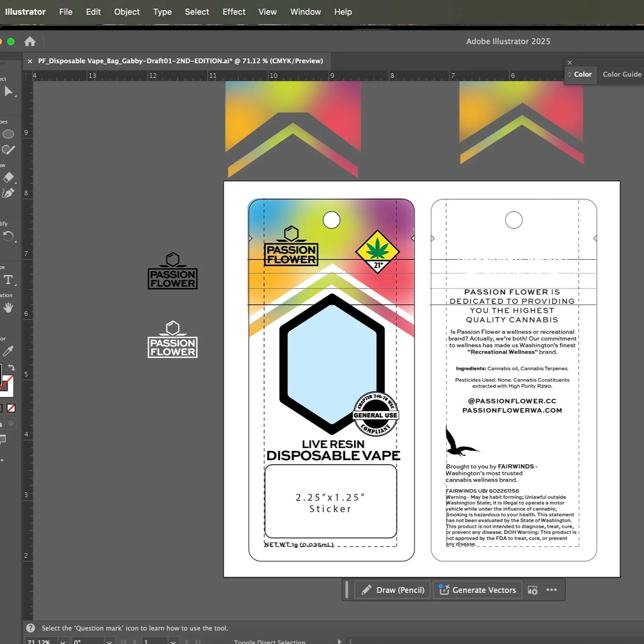Click the '@PASSIONFLOWER.CC' text
The height and width of the screenshot is (644, 644).
(512, 401)
